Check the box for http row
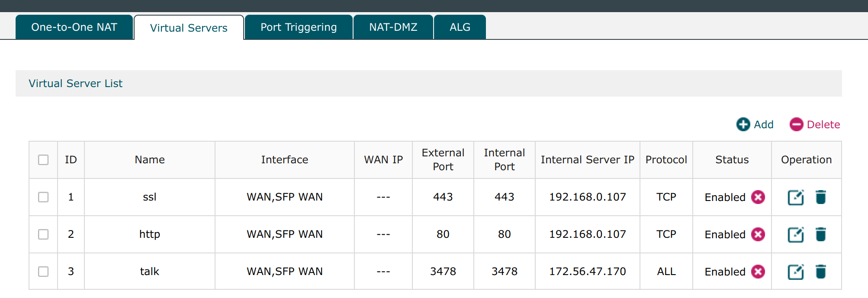 (43, 234)
